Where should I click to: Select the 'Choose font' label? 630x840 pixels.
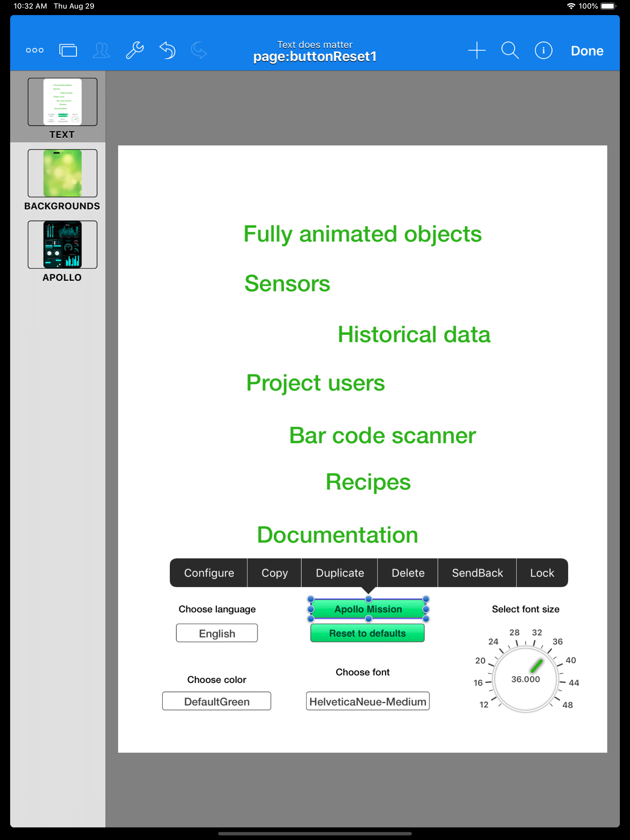pos(362,672)
